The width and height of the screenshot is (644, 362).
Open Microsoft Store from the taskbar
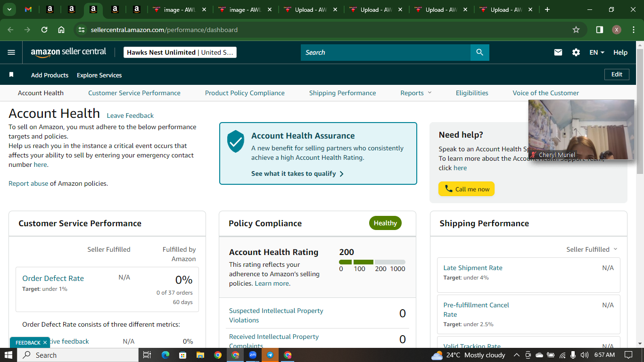[x=182, y=355]
